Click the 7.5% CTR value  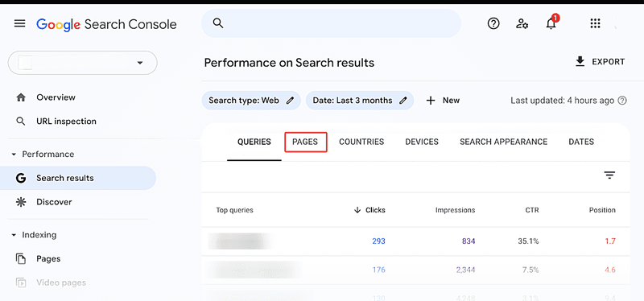pyautogui.click(x=530, y=270)
